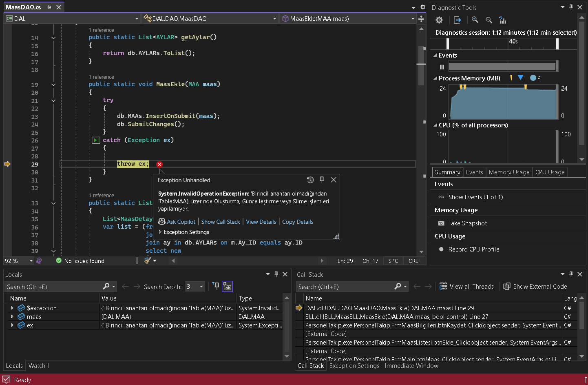Click the zoom out magnifier in Diagnostic Tools
Viewport: 588px width, 385px height.
(x=489, y=20)
